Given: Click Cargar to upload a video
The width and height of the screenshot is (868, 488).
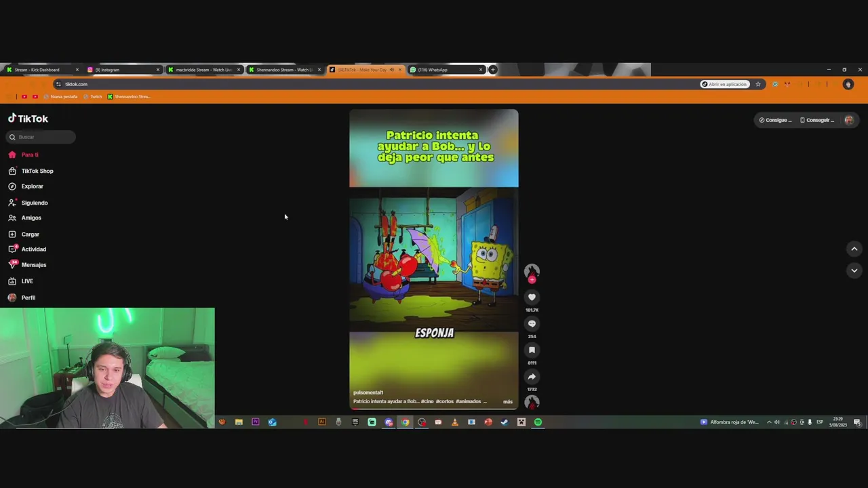Looking at the screenshot, I should (x=24, y=234).
